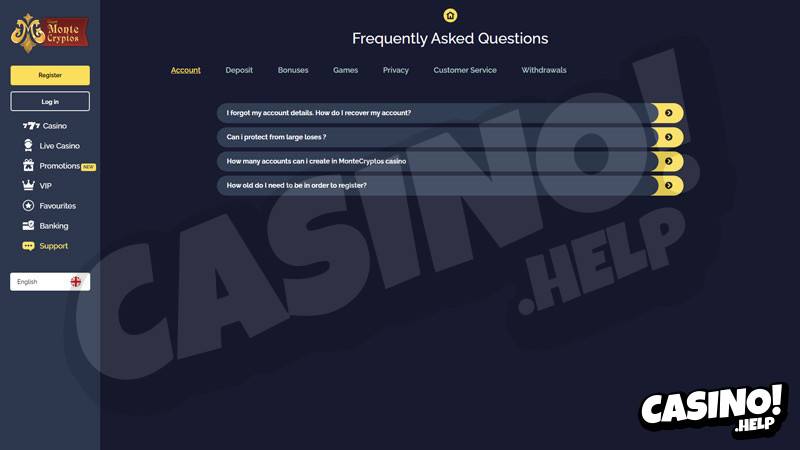This screenshot has width=800, height=450.
Task: Expand the large loses question arrow
Action: 668,137
